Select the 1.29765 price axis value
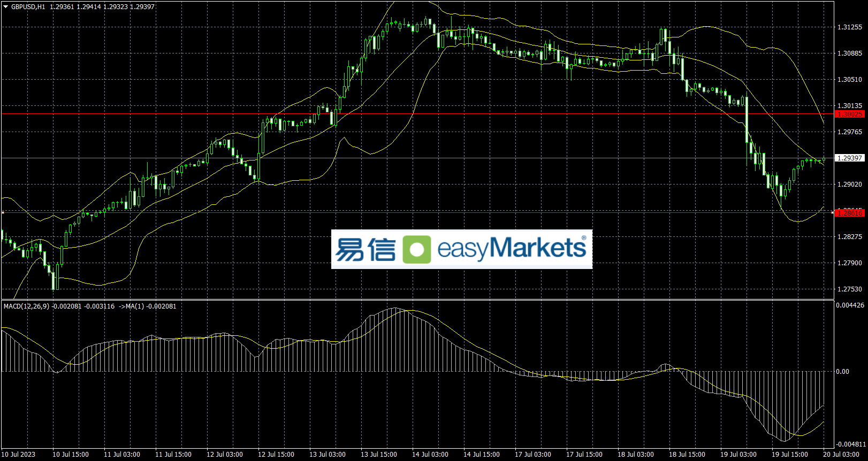Viewport: 868px width, 461px height. coord(850,132)
